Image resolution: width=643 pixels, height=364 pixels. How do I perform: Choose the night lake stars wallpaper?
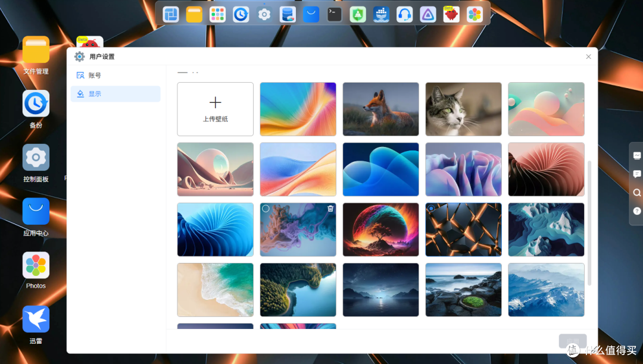click(381, 290)
